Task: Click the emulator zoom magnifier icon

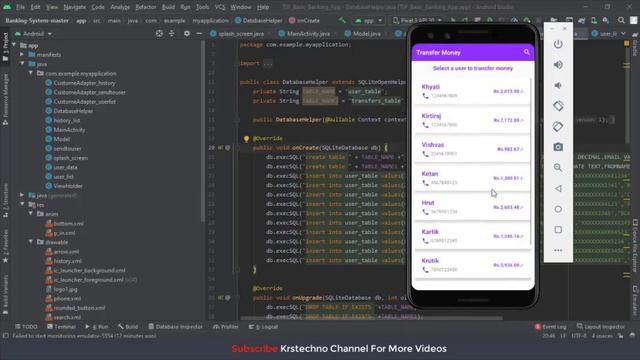Action: (558, 168)
